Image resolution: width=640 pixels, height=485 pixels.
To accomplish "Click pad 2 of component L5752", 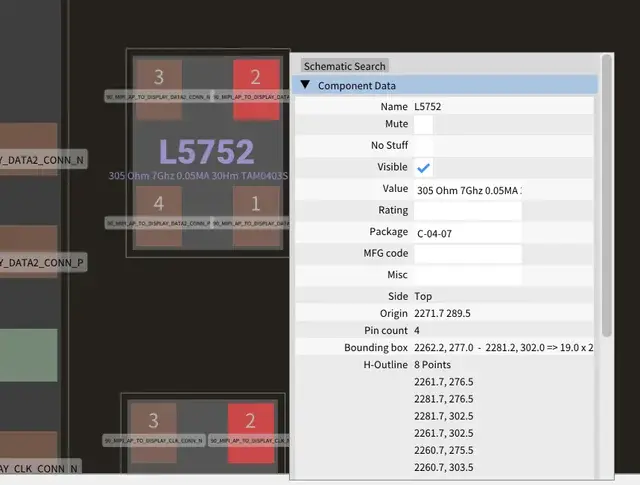I will click(x=256, y=78).
